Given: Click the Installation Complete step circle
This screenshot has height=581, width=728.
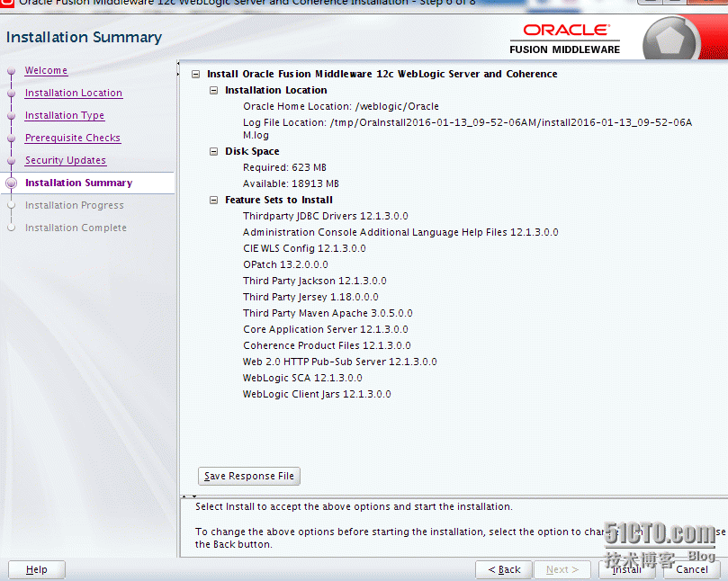Looking at the screenshot, I should tap(12, 228).
